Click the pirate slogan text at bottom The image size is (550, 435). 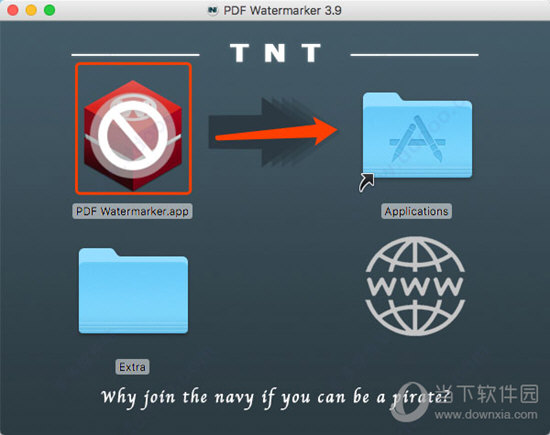point(275,398)
